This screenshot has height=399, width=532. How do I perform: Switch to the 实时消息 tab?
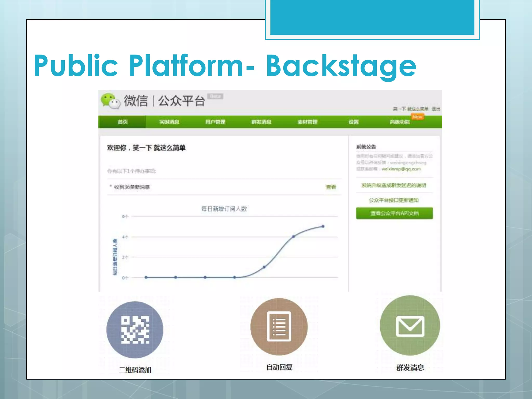169,122
